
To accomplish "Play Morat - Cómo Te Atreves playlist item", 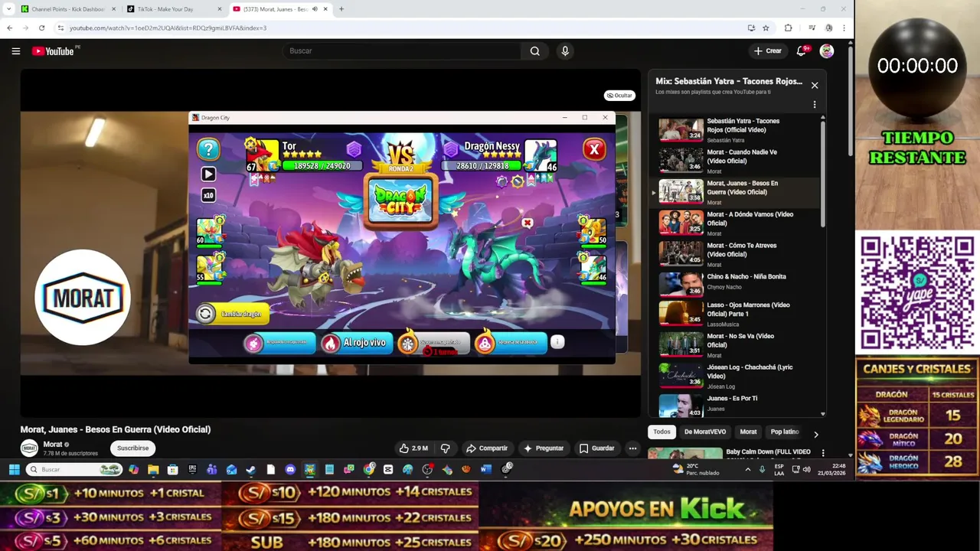I will click(x=735, y=254).
